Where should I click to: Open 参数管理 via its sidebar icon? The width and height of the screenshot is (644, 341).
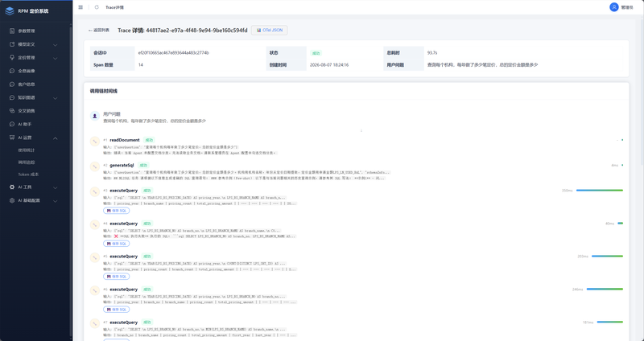[x=12, y=31]
